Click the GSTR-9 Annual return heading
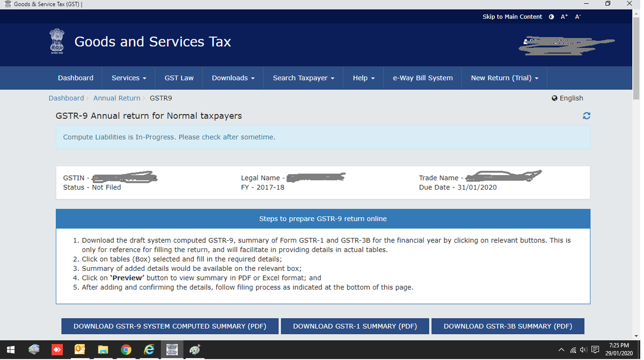 (x=149, y=116)
